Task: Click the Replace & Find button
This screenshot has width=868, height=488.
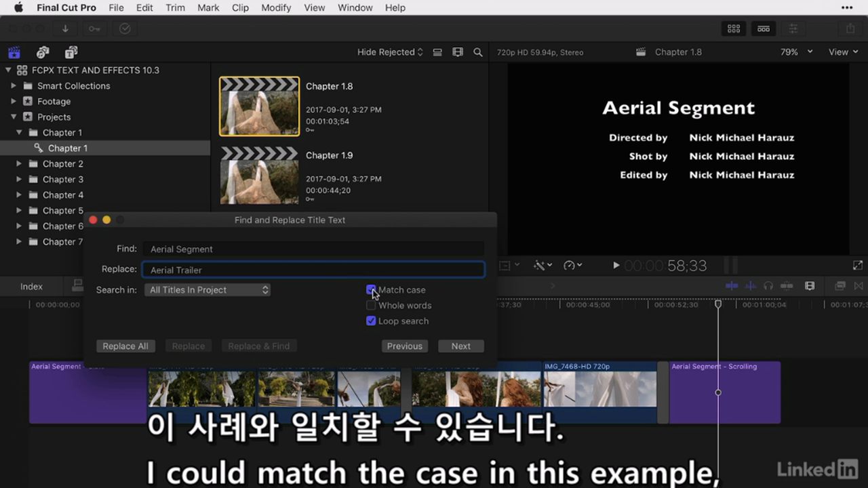Action: (258, 346)
